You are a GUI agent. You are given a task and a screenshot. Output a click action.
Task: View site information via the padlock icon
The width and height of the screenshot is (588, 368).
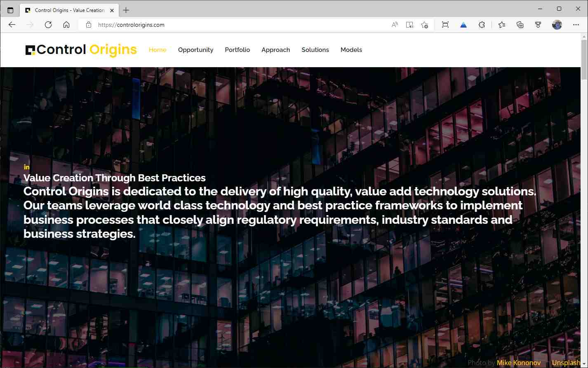pos(88,25)
